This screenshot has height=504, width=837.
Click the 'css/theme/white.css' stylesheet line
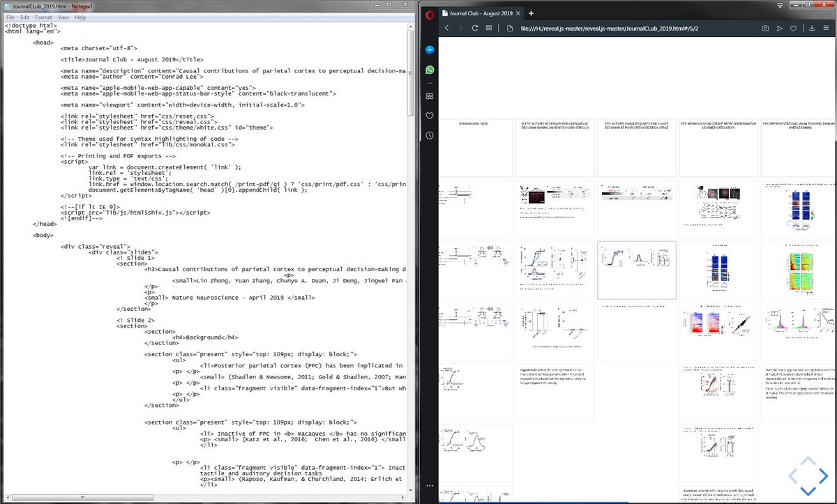pos(167,127)
